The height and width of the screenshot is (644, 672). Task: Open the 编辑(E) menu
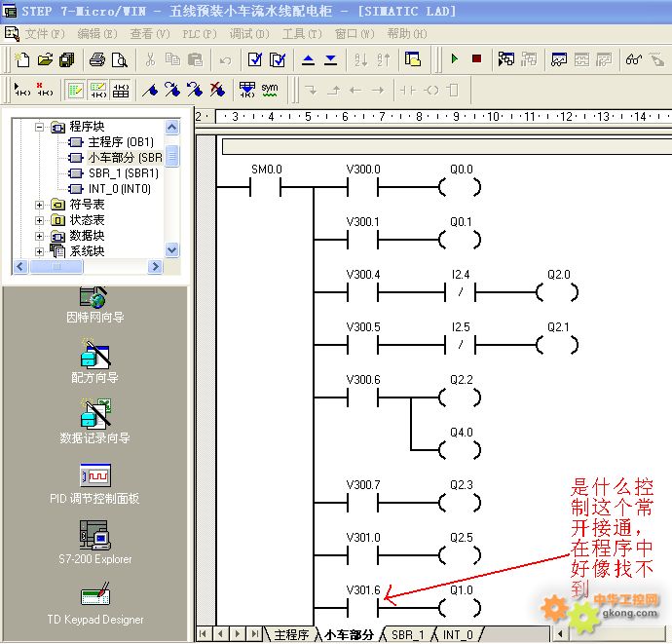pos(97,34)
